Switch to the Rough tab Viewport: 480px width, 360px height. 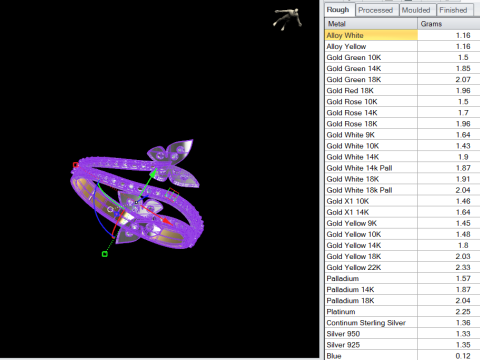339,10
